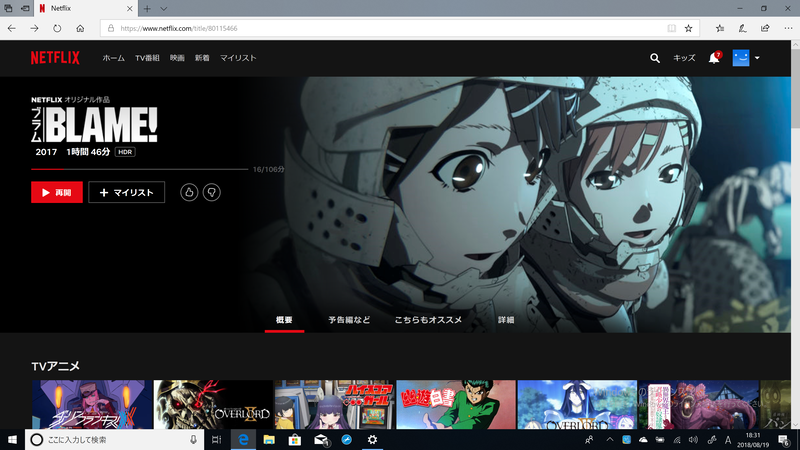Rate BLAME! thumbs up
Image resolution: width=800 pixels, height=450 pixels.
coord(189,192)
